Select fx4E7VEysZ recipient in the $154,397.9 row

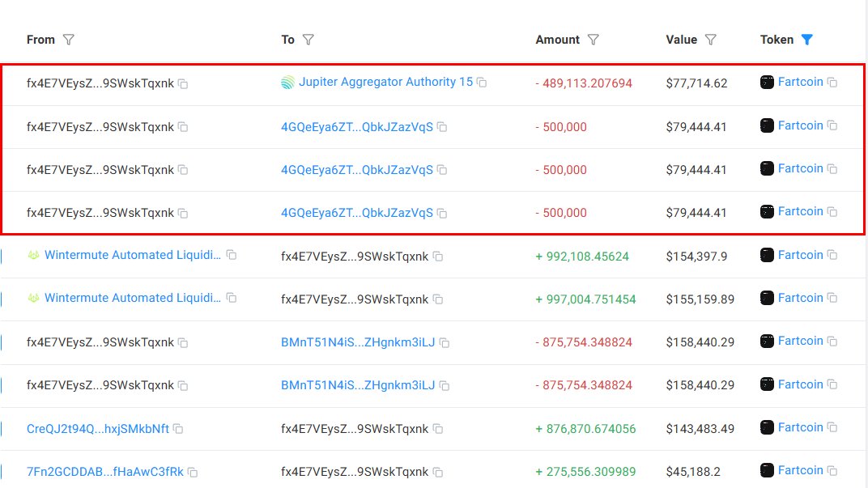[355, 257]
